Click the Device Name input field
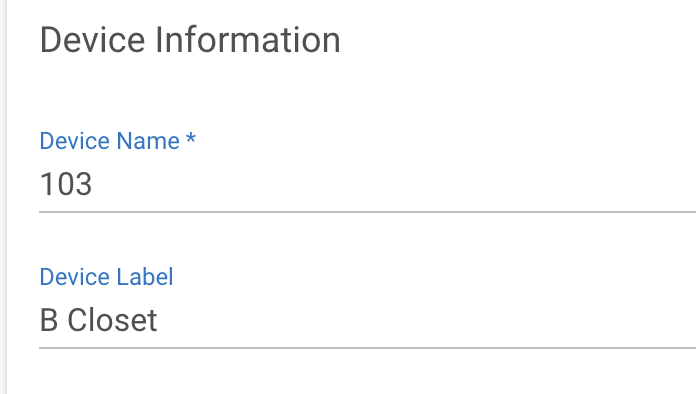This screenshot has height=394, width=696. tap(368, 184)
